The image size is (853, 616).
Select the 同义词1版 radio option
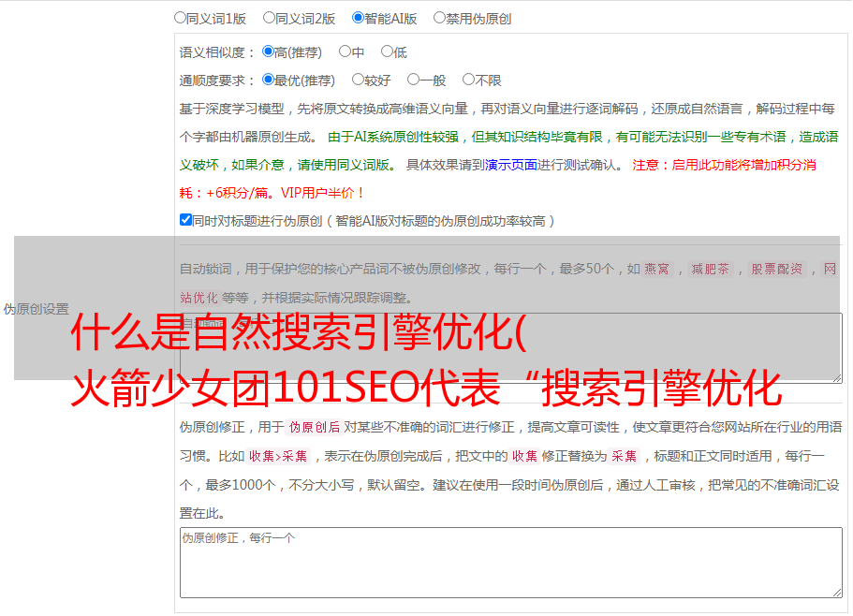[180, 18]
